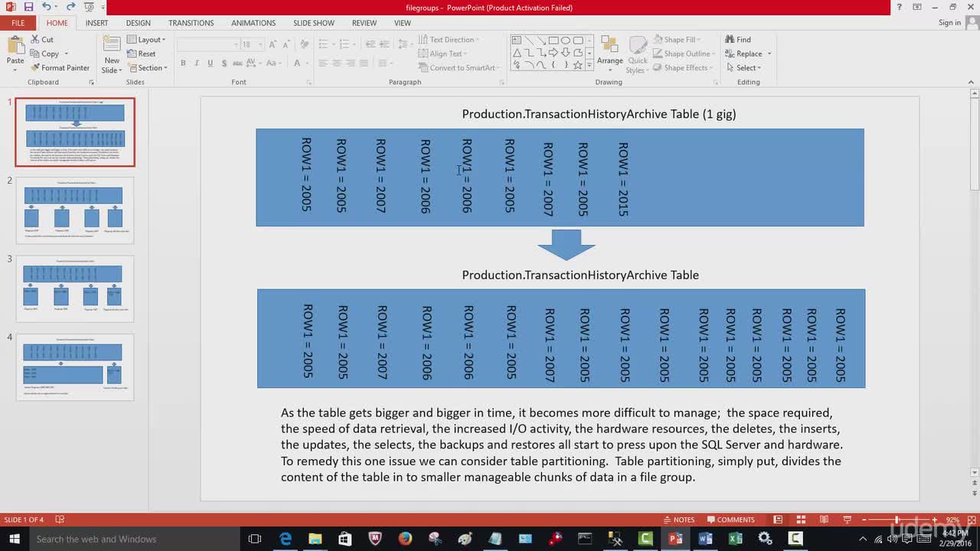Viewport: 980px width, 551px height.
Task: Toggle underline formatting
Action: click(211, 63)
